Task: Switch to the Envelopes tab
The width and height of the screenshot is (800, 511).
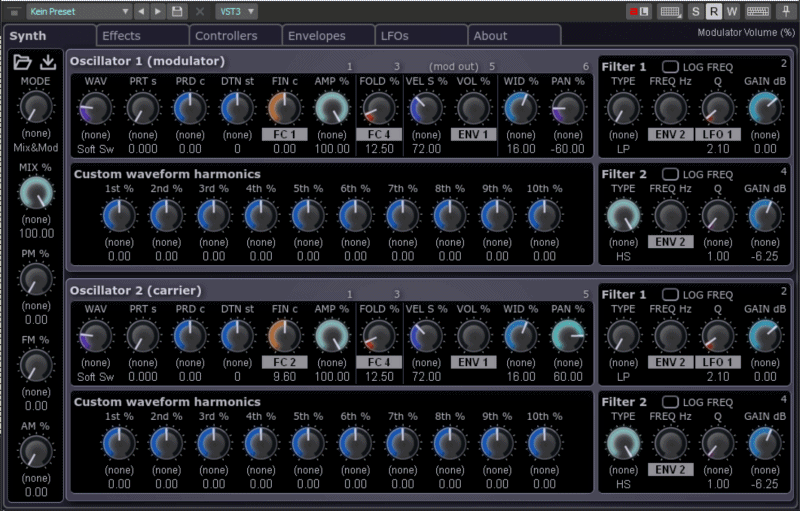Action: click(x=328, y=36)
